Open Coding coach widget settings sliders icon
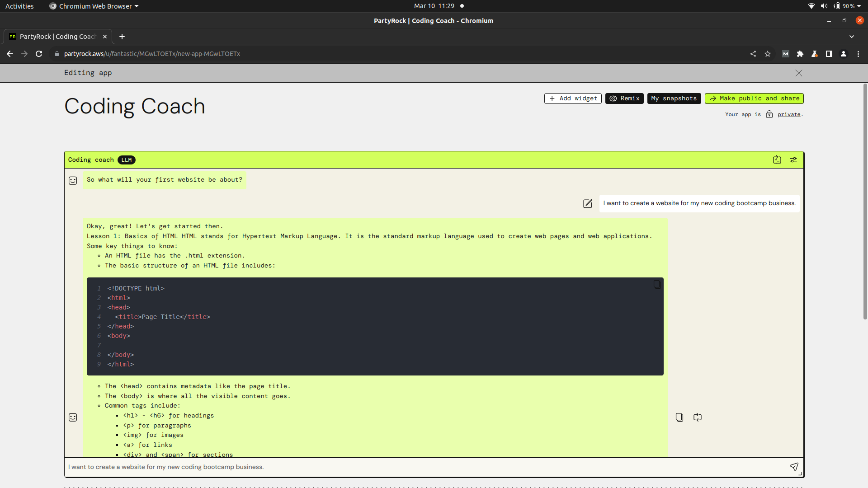868x488 pixels. (x=793, y=160)
